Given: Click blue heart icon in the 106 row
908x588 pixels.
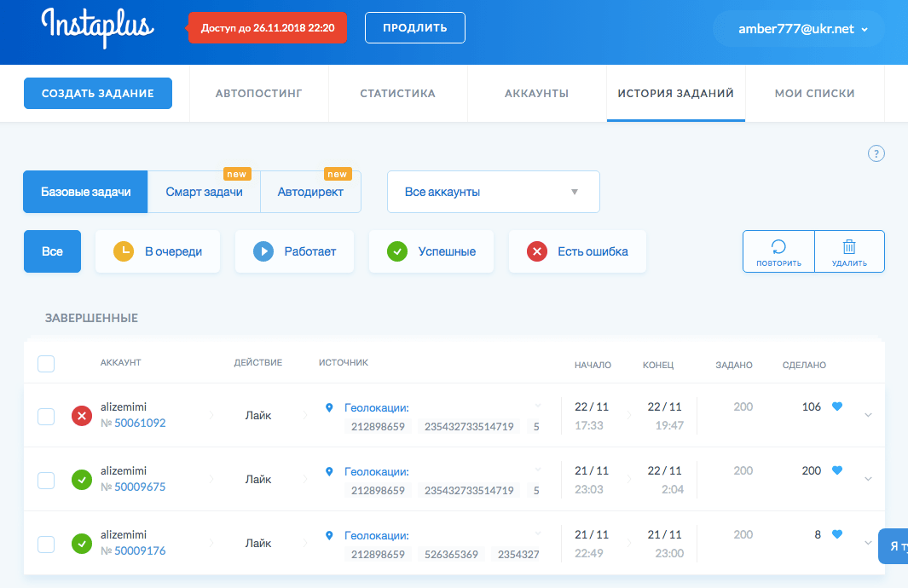Looking at the screenshot, I should click(x=836, y=407).
